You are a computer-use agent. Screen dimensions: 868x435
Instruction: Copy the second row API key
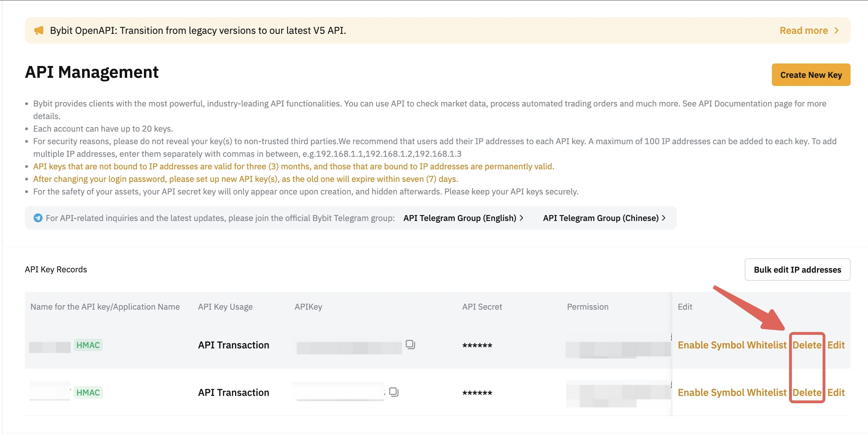(394, 392)
